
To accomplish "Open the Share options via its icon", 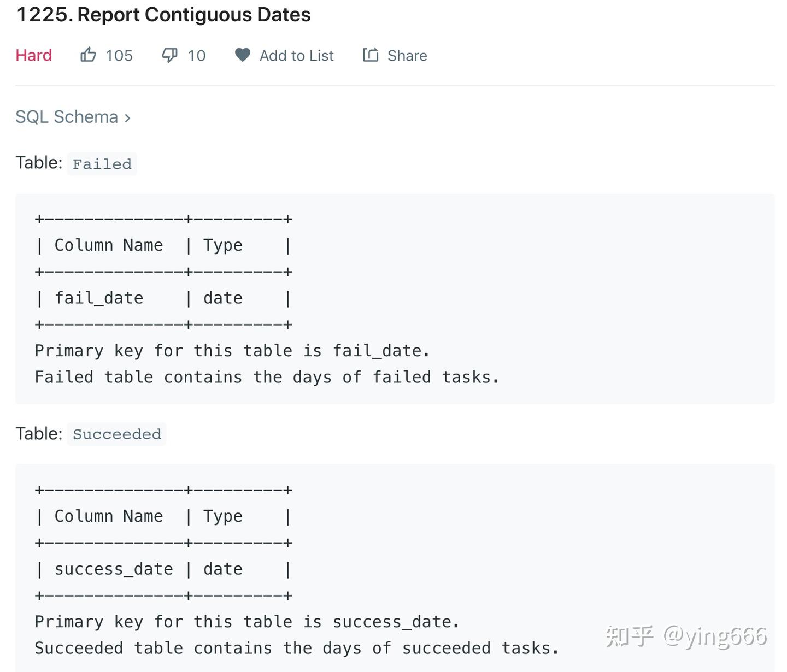I will point(371,55).
